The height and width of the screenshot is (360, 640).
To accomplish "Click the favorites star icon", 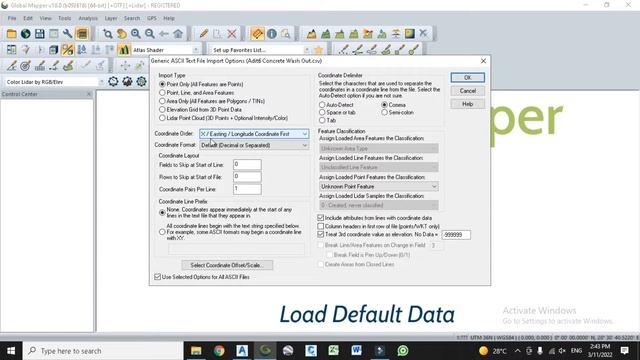I will point(319,50).
